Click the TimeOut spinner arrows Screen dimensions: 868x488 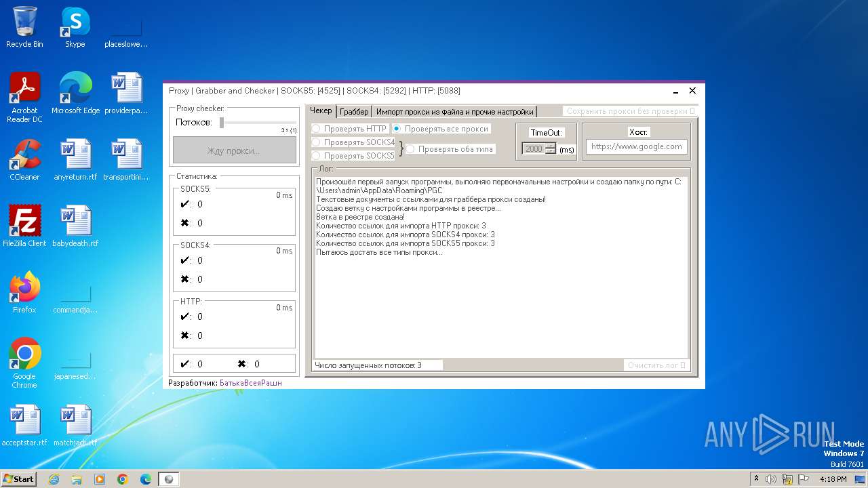551,148
